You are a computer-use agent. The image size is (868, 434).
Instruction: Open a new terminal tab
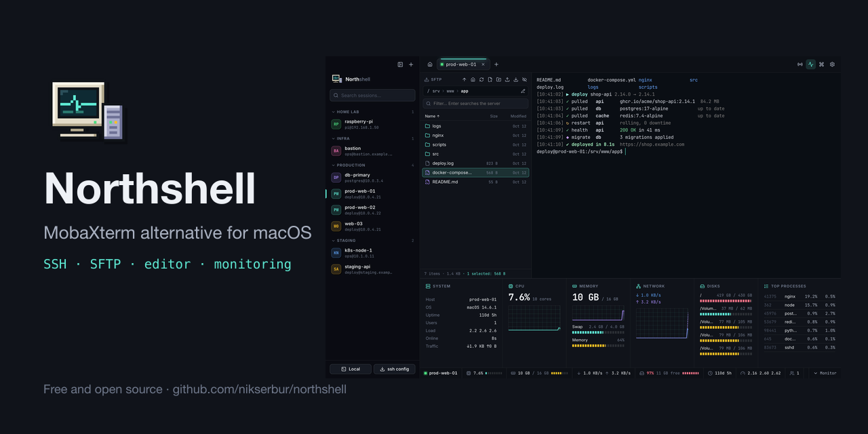[496, 64]
